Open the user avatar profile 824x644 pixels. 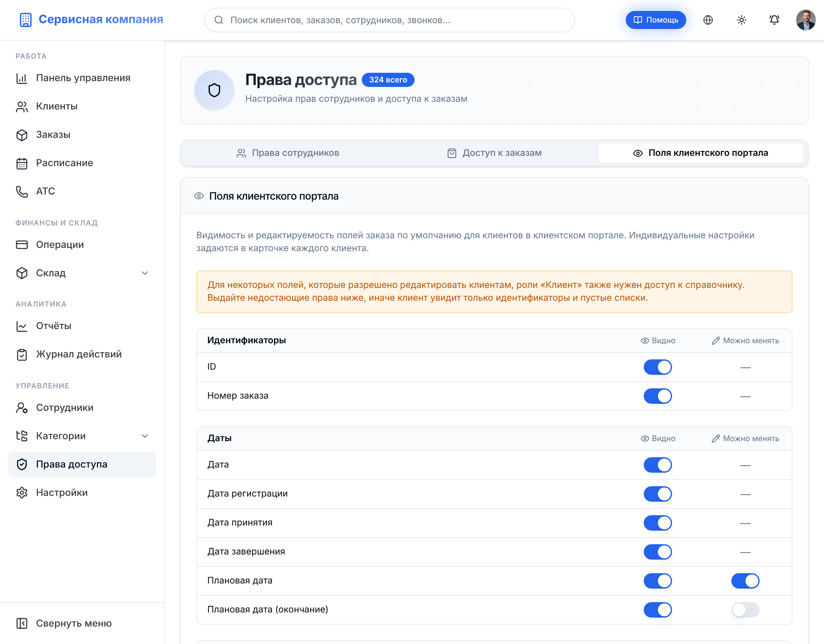click(806, 20)
